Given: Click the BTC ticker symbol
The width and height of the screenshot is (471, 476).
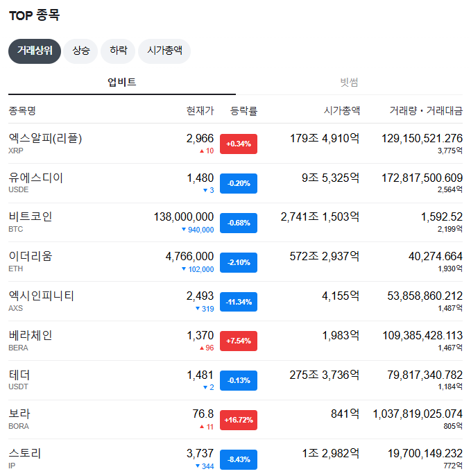Looking at the screenshot, I should (16, 229).
